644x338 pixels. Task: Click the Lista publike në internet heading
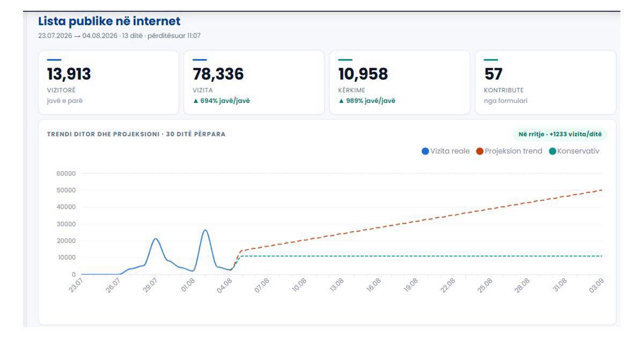click(109, 21)
